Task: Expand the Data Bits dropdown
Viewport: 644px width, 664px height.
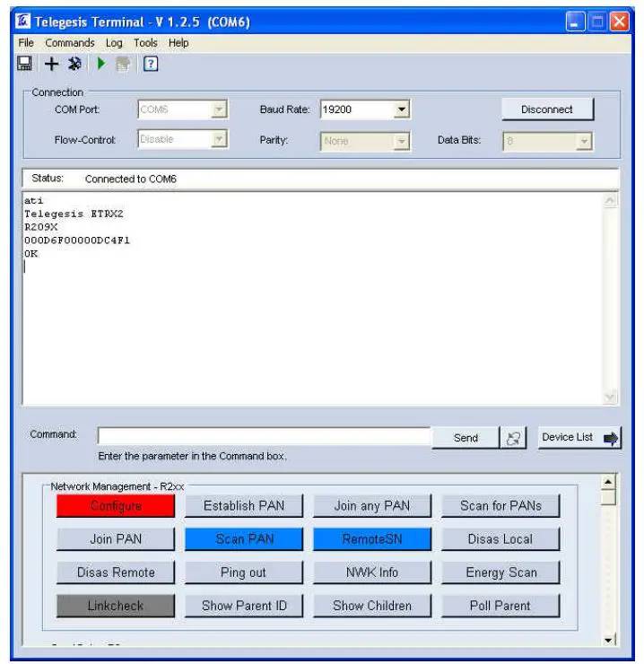Action: [584, 142]
